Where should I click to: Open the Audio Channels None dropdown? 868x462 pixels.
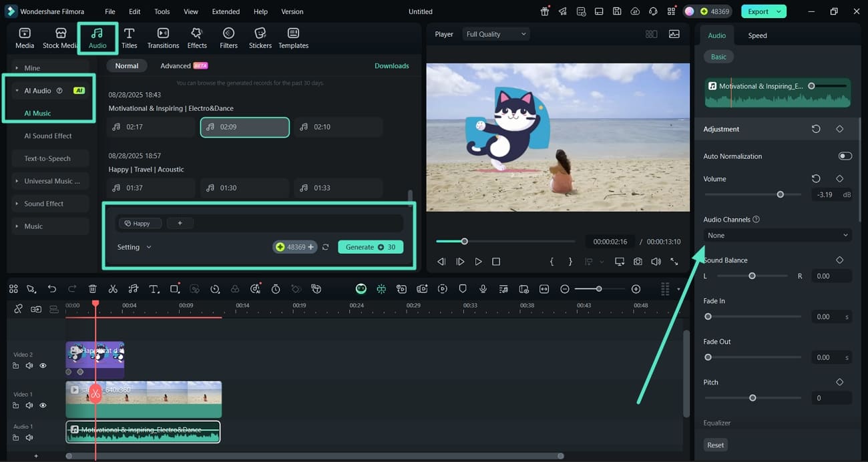777,235
